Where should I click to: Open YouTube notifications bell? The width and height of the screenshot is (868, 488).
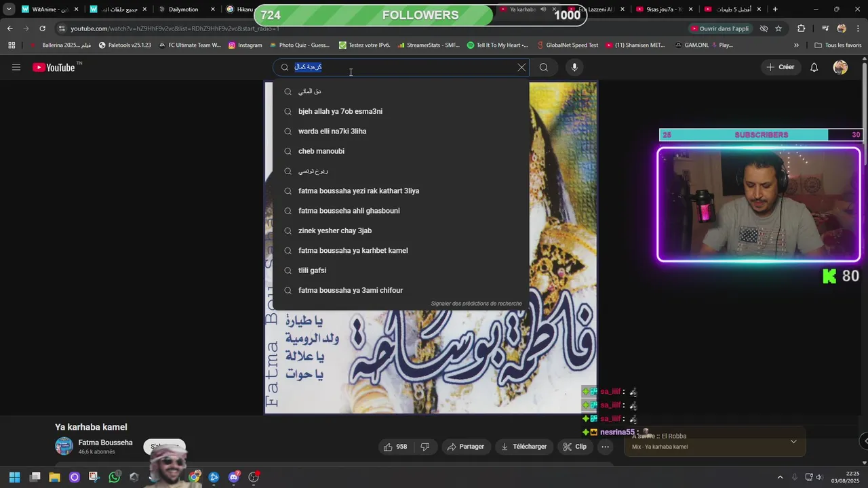pyautogui.click(x=814, y=67)
